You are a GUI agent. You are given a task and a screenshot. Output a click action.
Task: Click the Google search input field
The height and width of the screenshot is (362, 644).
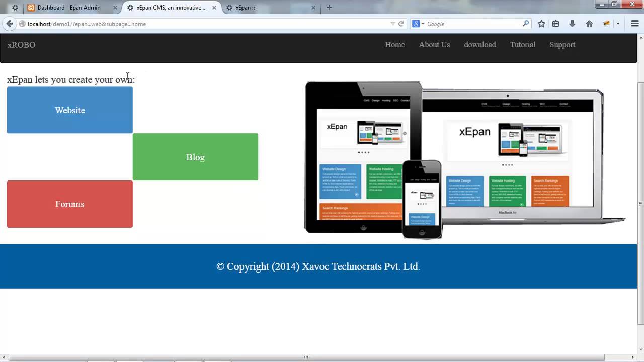pos(473,24)
